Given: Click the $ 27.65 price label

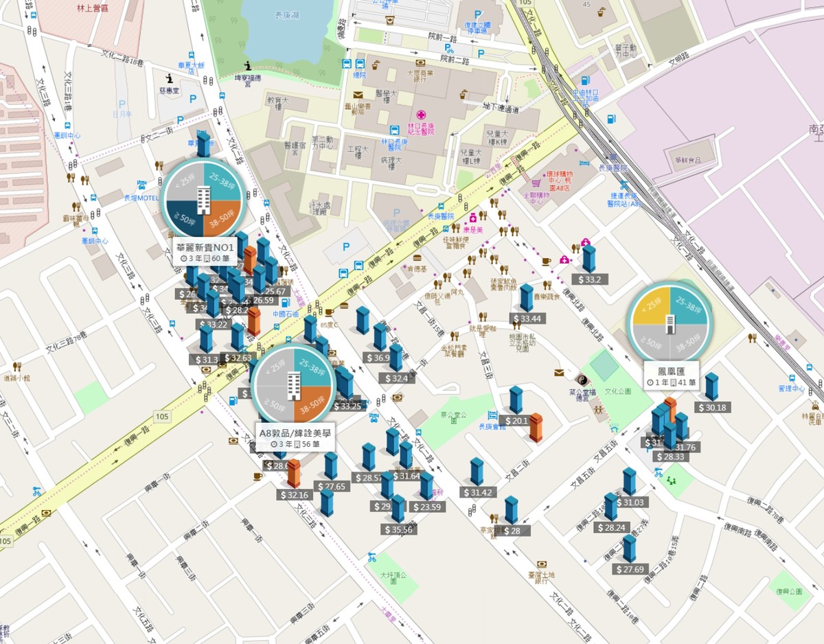Looking at the screenshot, I should click(x=332, y=486).
